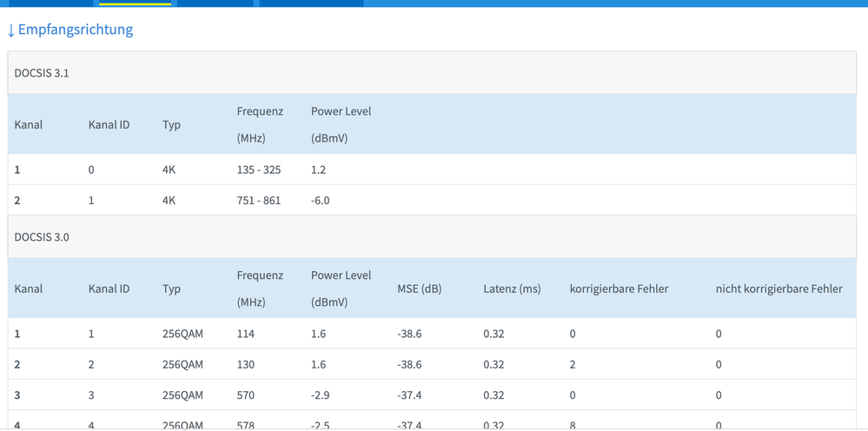Screen dimensions: 868x431
Task: Select power level -2.9
Action: pos(321,395)
